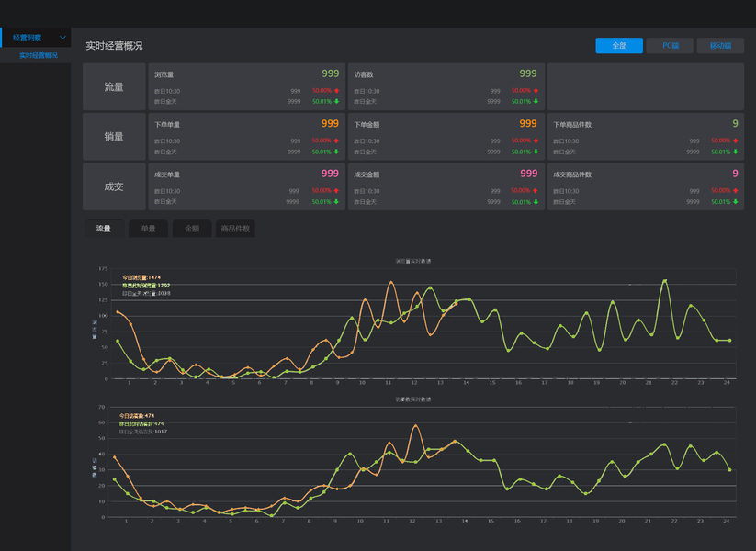Screen dimensions: 756x551
Task: Click the green down arrow in 成交金额 card
Action: [536, 201]
